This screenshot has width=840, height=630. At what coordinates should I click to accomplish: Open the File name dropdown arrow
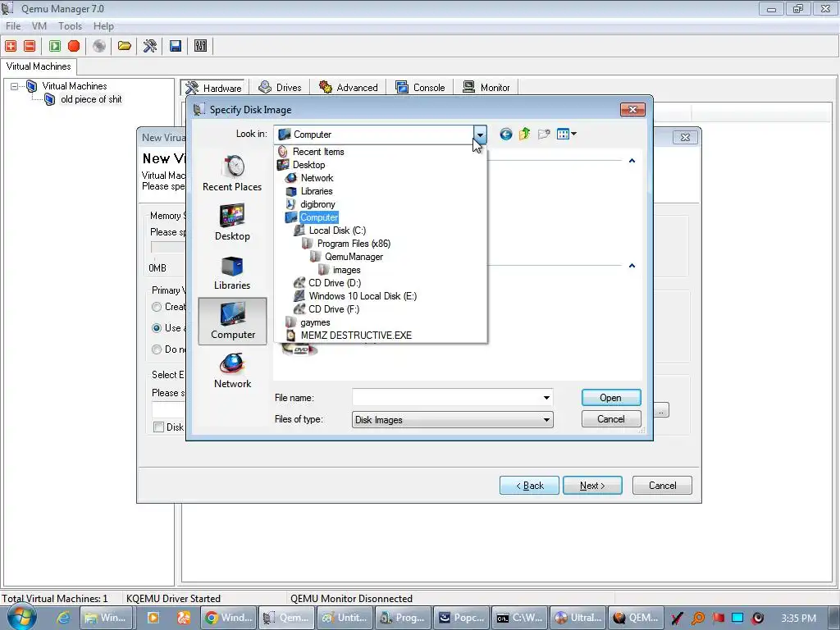click(x=546, y=398)
